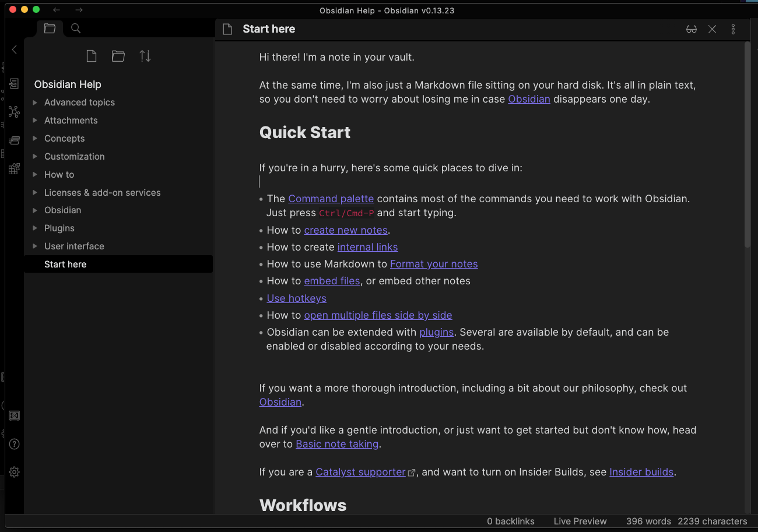Click the New folder icon
Screen dimensions: 758x532
click(x=118, y=56)
